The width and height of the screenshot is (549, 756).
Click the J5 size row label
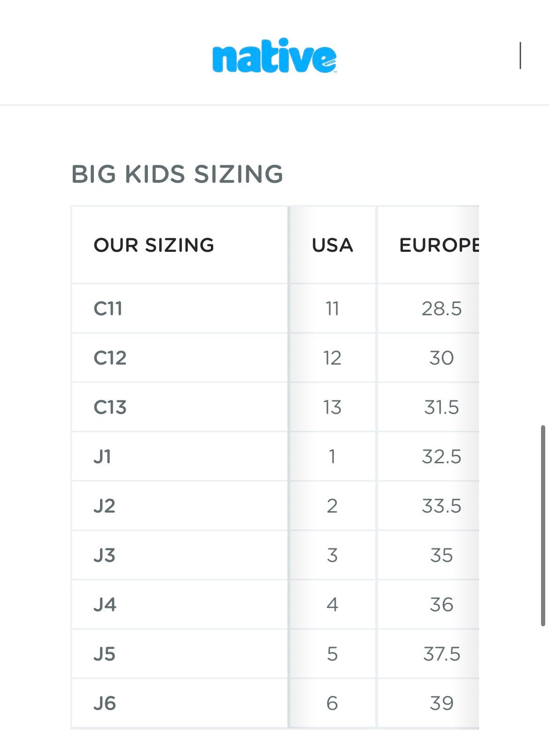click(x=104, y=654)
